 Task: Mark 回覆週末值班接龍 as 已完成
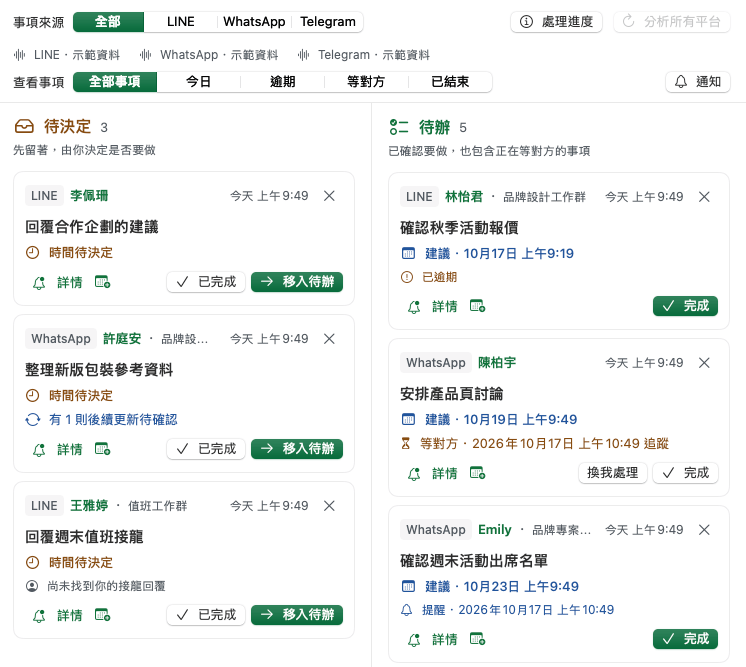(206, 615)
